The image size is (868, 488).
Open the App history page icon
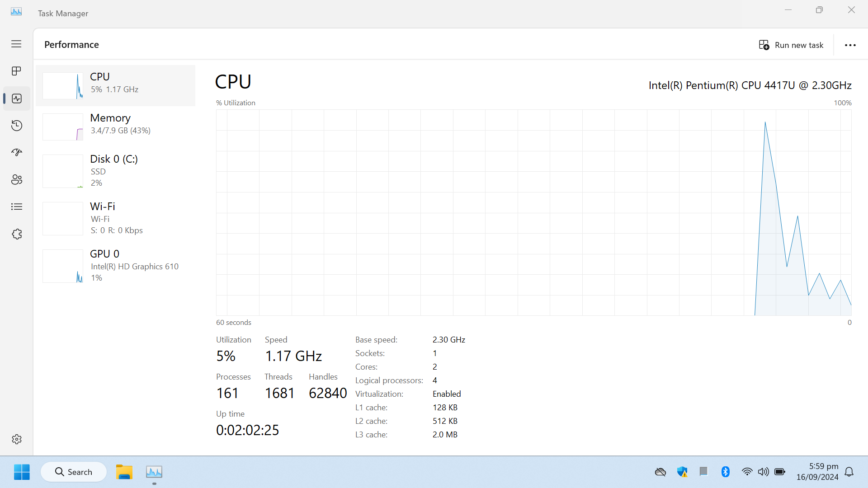[x=17, y=126]
